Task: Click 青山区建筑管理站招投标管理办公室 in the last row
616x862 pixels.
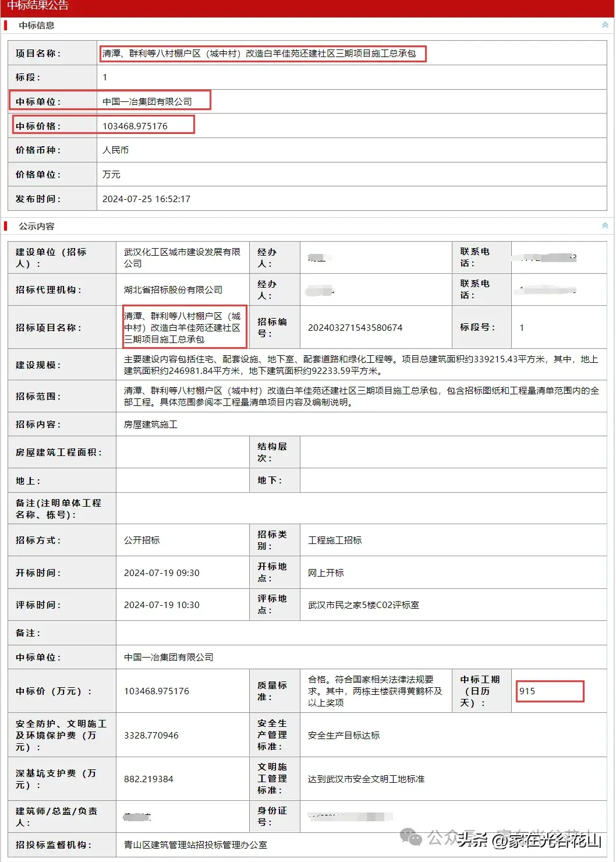Action: (x=196, y=845)
